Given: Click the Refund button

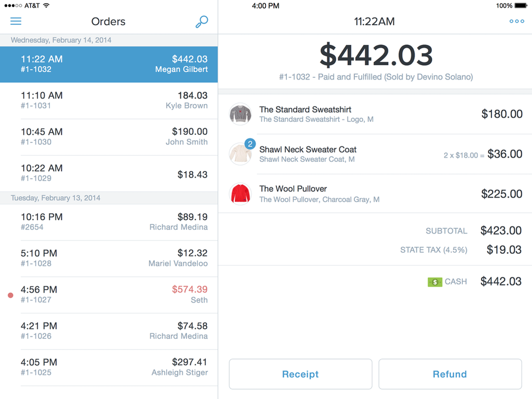Looking at the screenshot, I should [450, 374].
